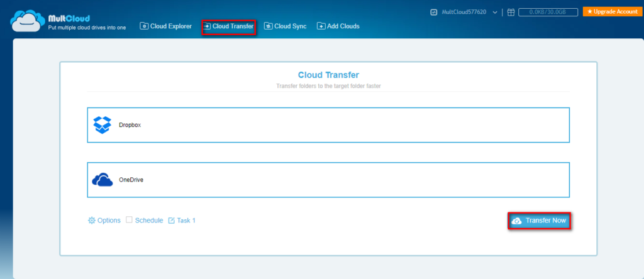Viewport: 644px width, 279px height.
Task: Enable the Schedule checkbox
Action: pyautogui.click(x=129, y=220)
